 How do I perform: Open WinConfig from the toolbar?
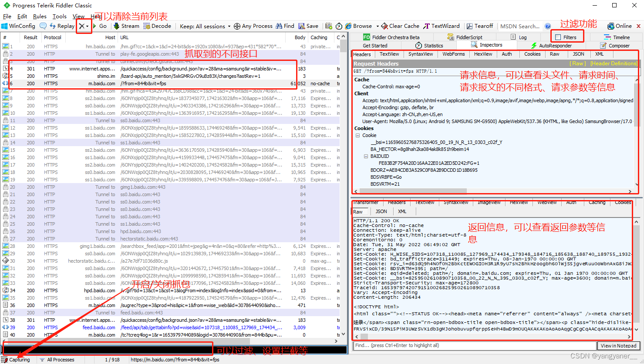(18, 26)
